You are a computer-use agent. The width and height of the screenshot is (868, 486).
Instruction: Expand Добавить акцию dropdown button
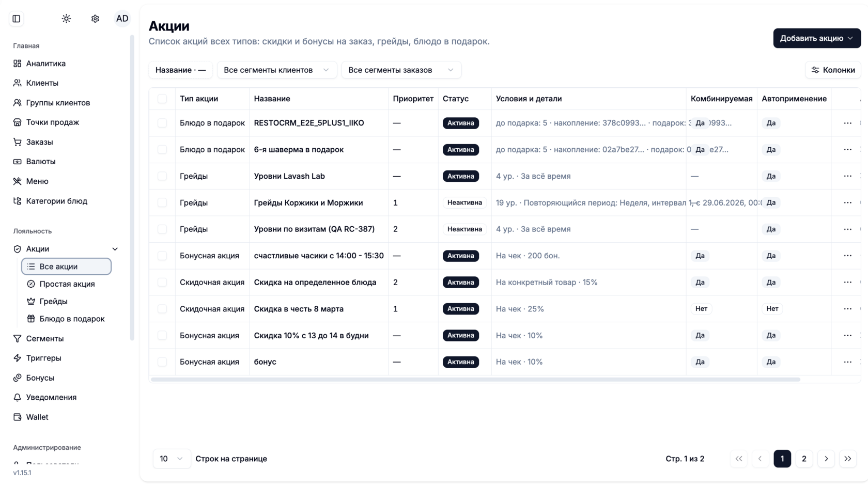pos(817,38)
